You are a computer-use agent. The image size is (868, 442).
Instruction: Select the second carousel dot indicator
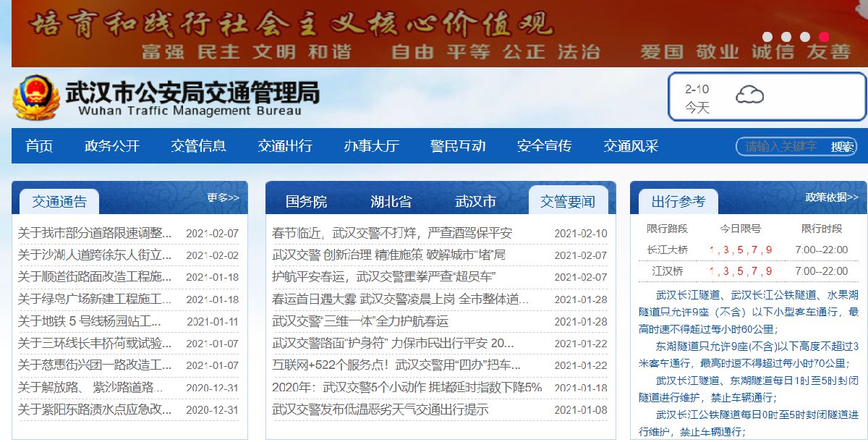(786, 37)
